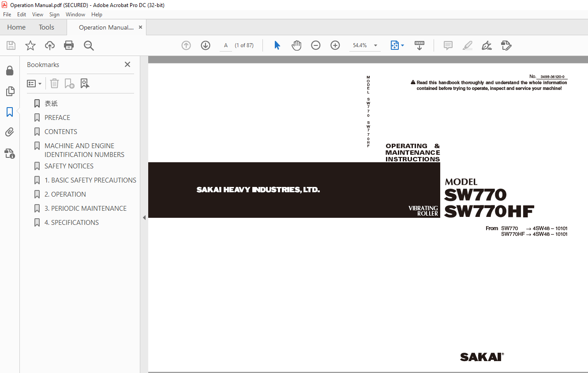Click the SAKAI logo at page bottom
The image size is (588, 373).
click(482, 357)
